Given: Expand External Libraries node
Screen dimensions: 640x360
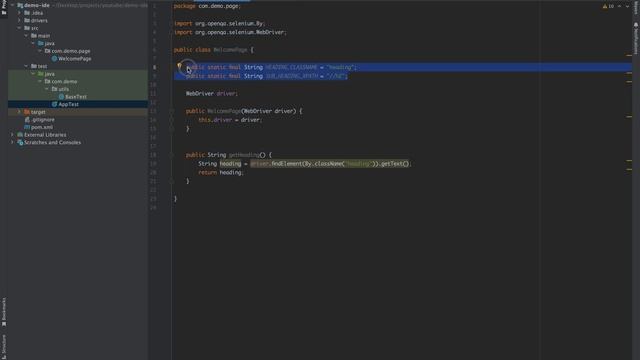Looking at the screenshot, I should pos(12,135).
